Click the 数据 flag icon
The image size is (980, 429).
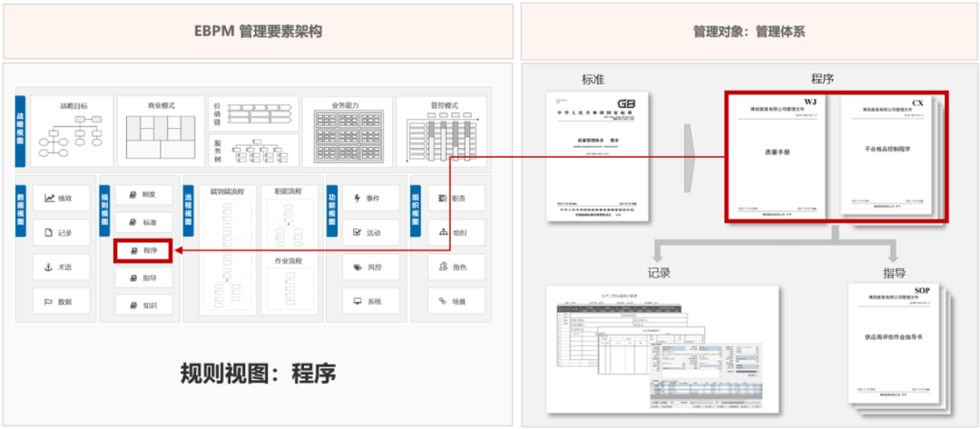[50, 301]
